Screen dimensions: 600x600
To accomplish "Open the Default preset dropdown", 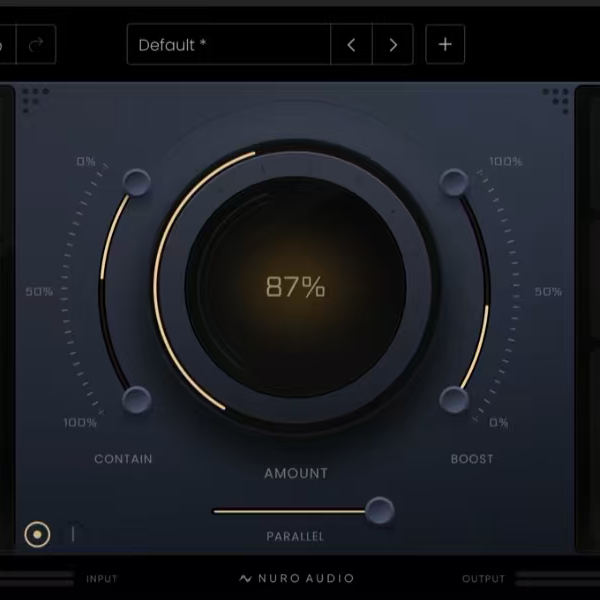I will 229,45.
